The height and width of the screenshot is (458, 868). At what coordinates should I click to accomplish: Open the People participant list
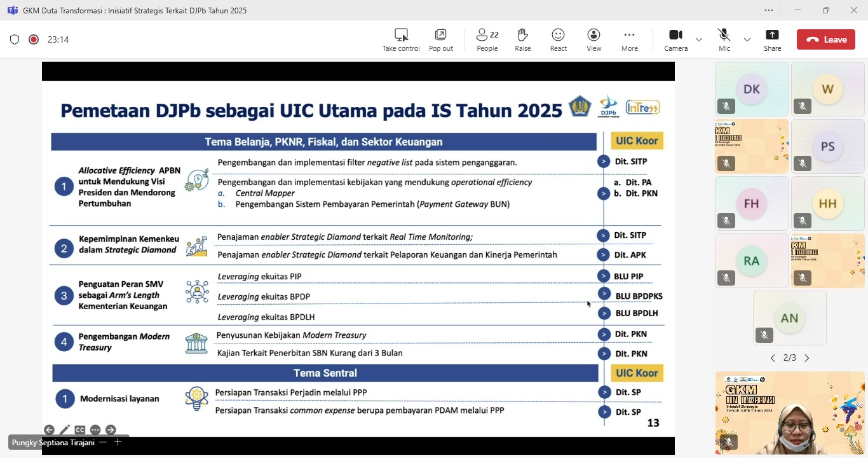(487, 39)
